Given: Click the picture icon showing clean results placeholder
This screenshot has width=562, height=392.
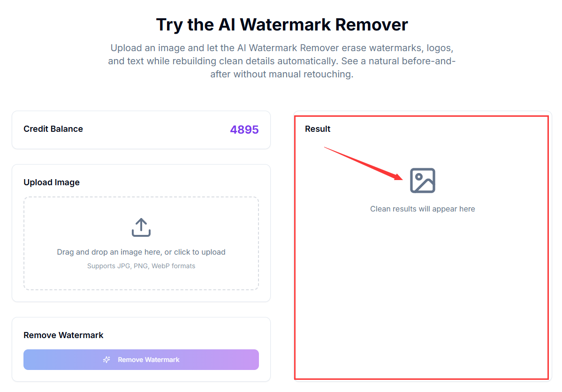Looking at the screenshot, I should 422,180.
